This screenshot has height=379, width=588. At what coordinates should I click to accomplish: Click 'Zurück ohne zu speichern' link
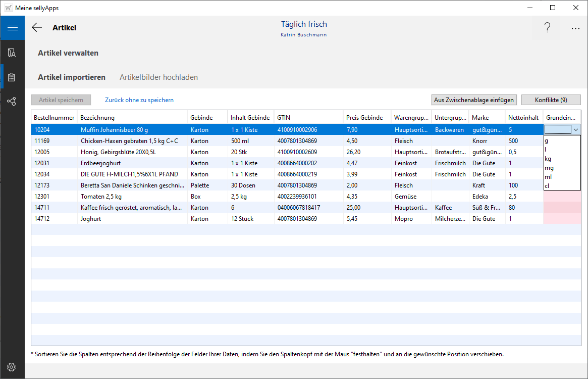click(x=139, y=100)
